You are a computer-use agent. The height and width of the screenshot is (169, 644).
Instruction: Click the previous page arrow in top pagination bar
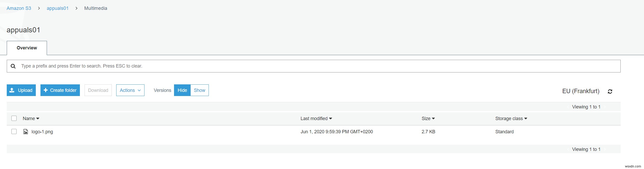[568, 107]
